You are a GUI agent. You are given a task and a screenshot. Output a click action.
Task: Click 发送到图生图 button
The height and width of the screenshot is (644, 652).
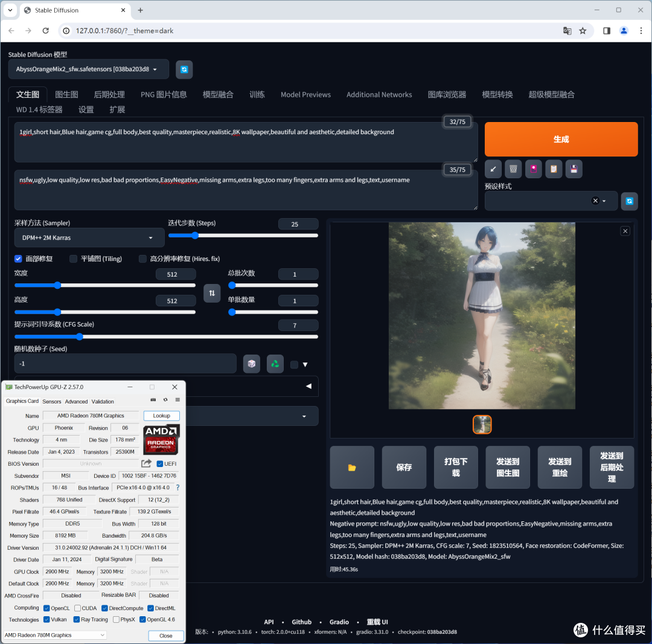(x=508, y=467)
